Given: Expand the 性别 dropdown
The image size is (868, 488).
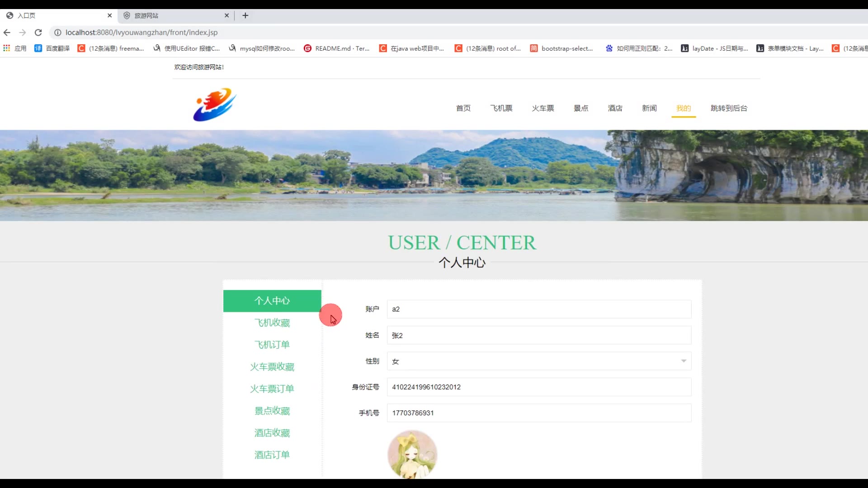Looking at the screenshot, I should tap(539, 361).
